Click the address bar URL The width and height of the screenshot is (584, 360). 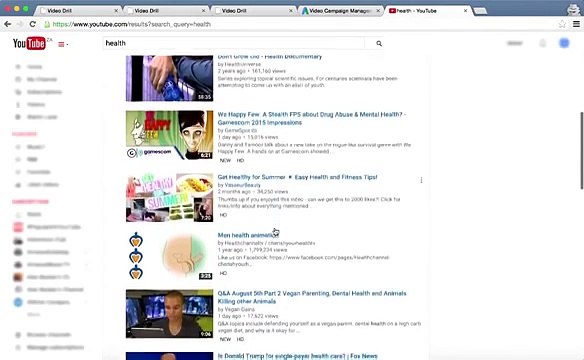coord(132,24)
